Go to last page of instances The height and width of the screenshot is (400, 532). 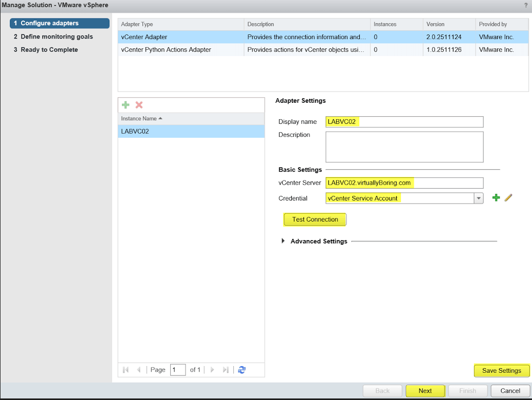(x=225, y=370)
